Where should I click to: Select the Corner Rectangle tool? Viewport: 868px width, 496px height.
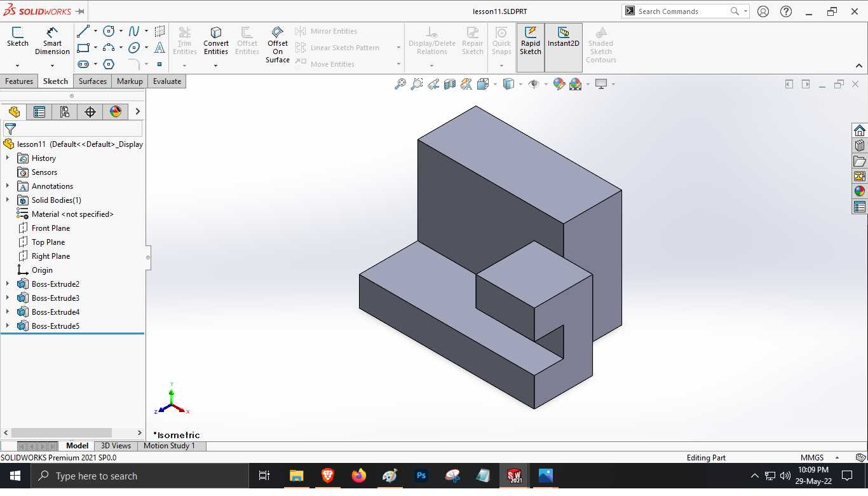[83, 48]
